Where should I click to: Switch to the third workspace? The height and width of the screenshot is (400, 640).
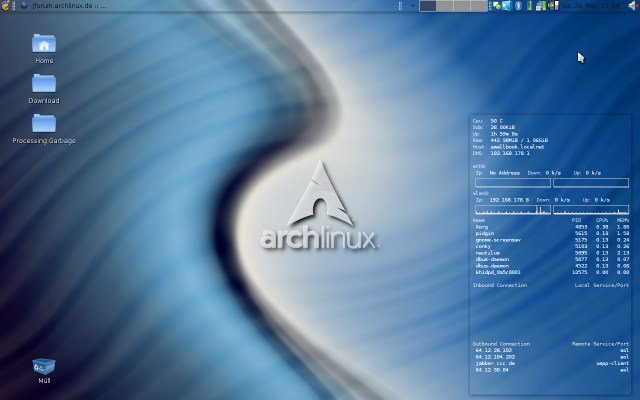[x=462, y=6]
